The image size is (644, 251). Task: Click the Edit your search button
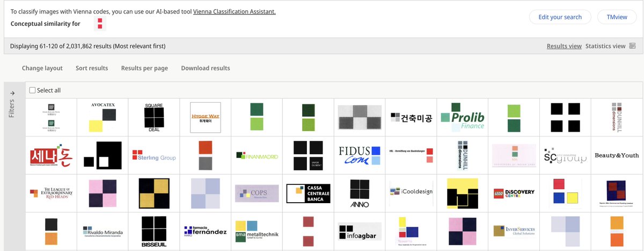tap(560, 17)
